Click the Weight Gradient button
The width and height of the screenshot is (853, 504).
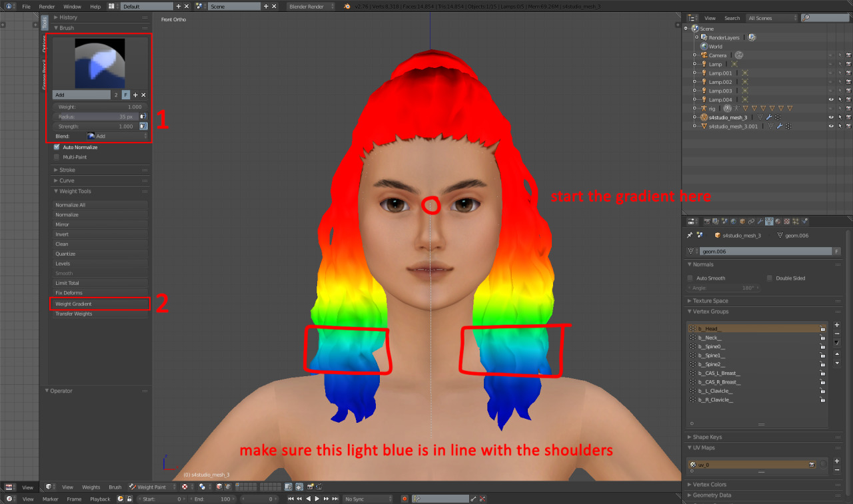point(100,304)
